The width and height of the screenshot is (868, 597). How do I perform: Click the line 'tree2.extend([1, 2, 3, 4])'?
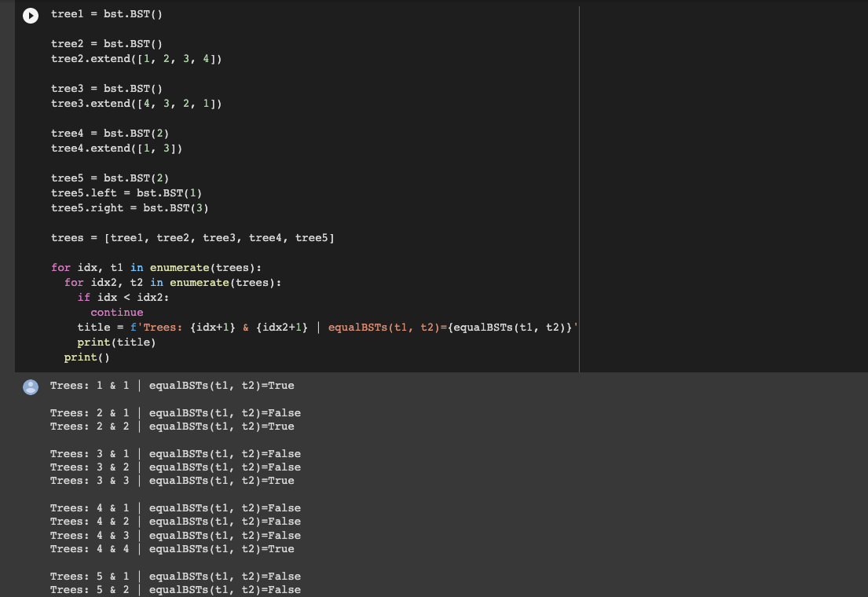coord(136,59)
